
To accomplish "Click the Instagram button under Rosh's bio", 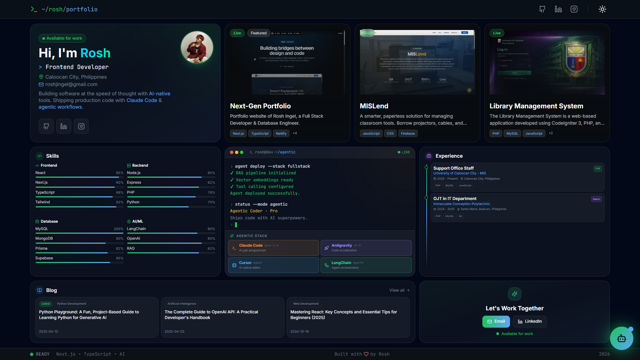I will pyautogui.click(x=81, y=126).
